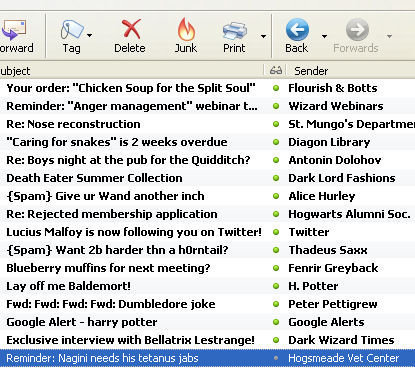Viewport: 415px width, 369px height.
Task: Select "Lucius Malfoy is now following you" email
Action: pyautogui.click(x=134, y=232)
